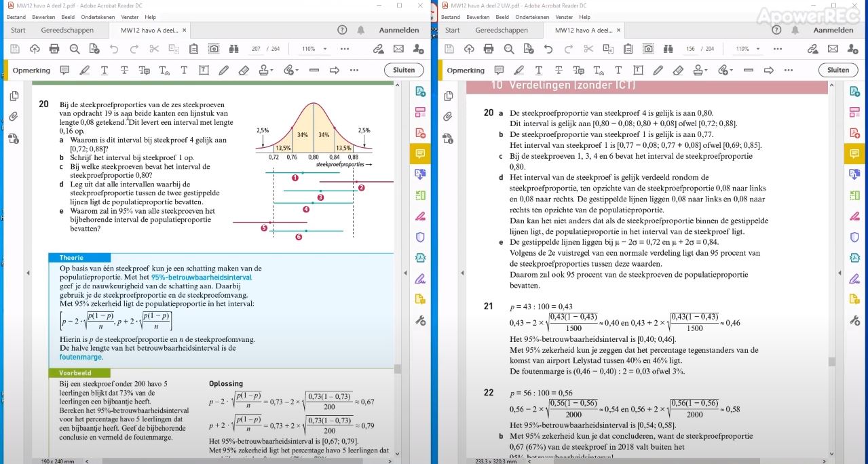Add sticky note comment in left window
Viewport: 868px width, 464px height.
[64, 70]
